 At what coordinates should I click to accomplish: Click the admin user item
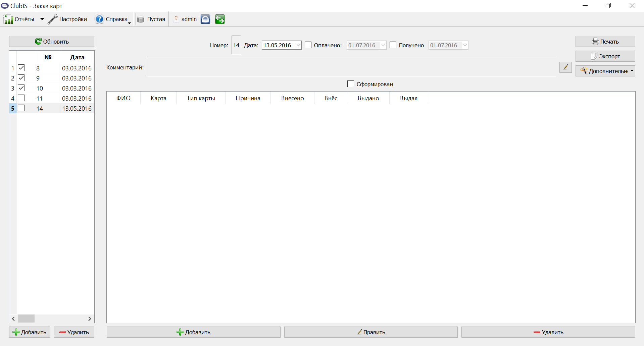point(186,19)
